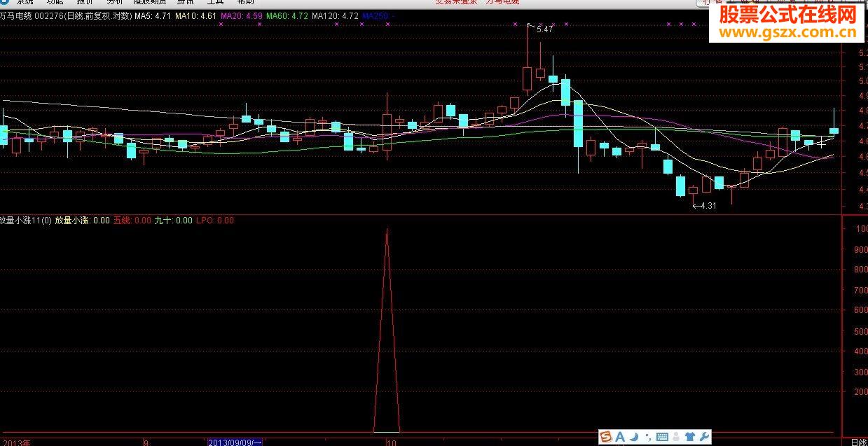Open the 工具 menu

[x=215, y=2]
